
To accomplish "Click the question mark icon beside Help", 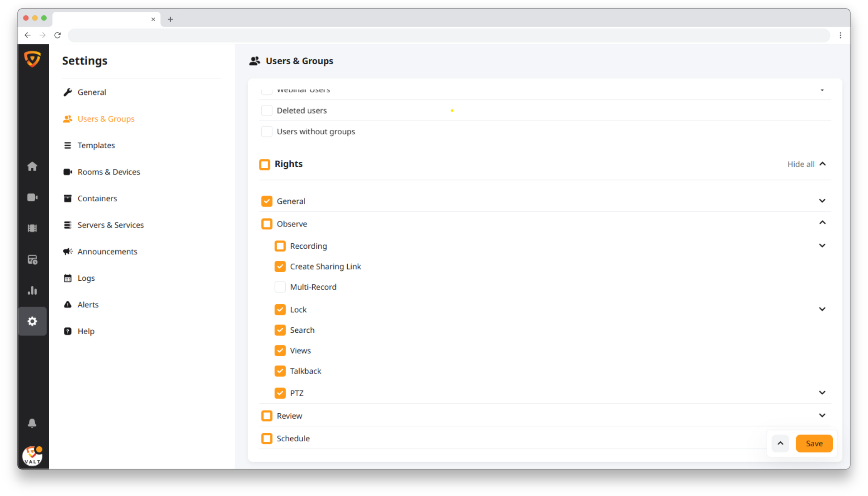I will (x=68, y=331).
